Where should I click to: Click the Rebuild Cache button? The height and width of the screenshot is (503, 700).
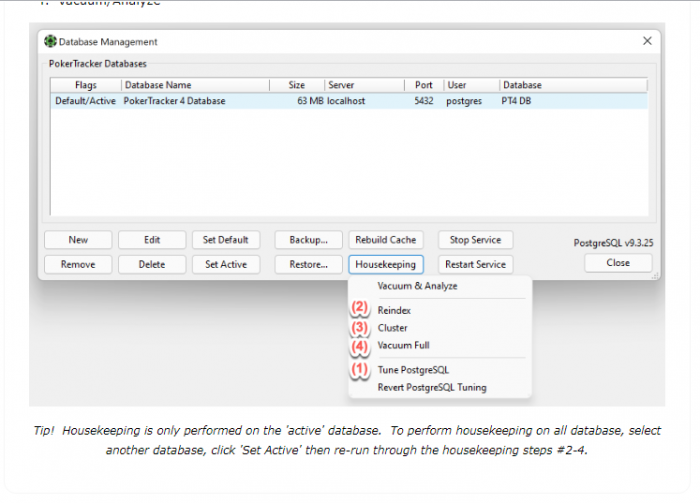[x=386, y=240]
